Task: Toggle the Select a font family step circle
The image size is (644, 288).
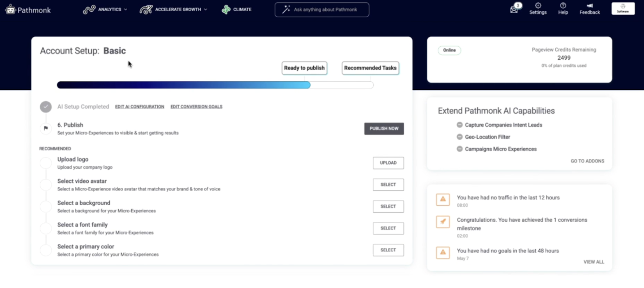Action: (46, 228)
